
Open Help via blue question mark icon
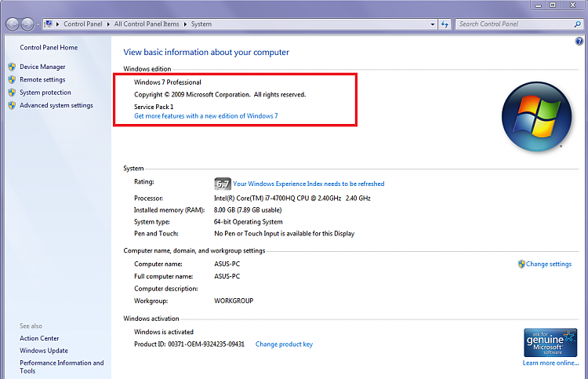coord(579,41)
